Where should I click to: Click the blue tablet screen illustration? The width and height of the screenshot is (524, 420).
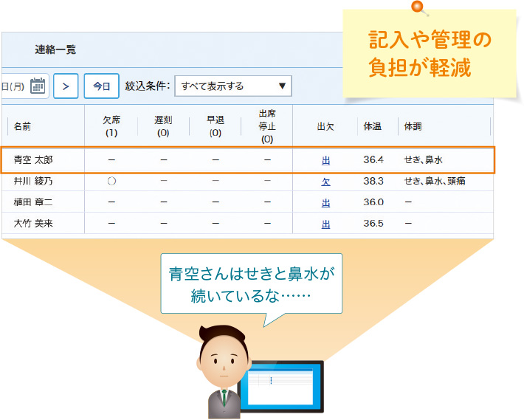pos(280,387)
